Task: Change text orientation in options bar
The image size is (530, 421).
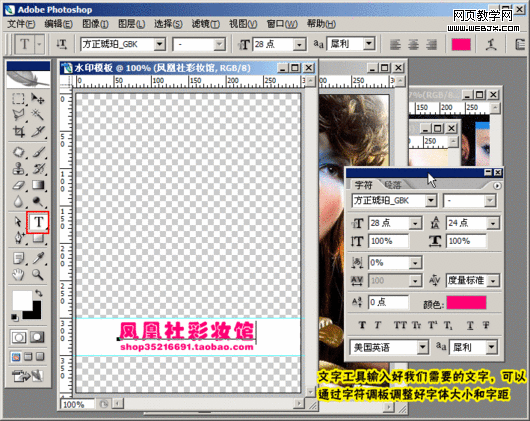Action: [x=61, y=44]
